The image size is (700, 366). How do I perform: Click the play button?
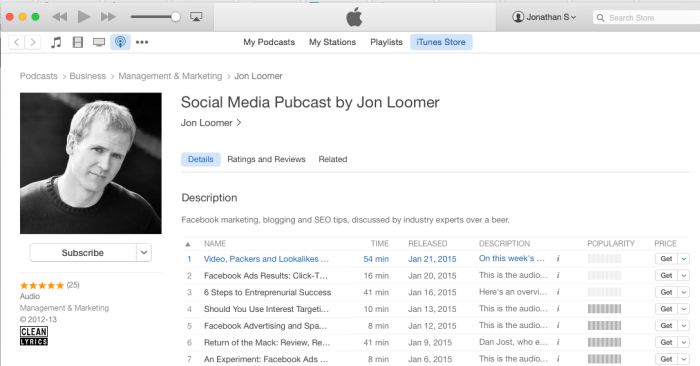point(84,17)
